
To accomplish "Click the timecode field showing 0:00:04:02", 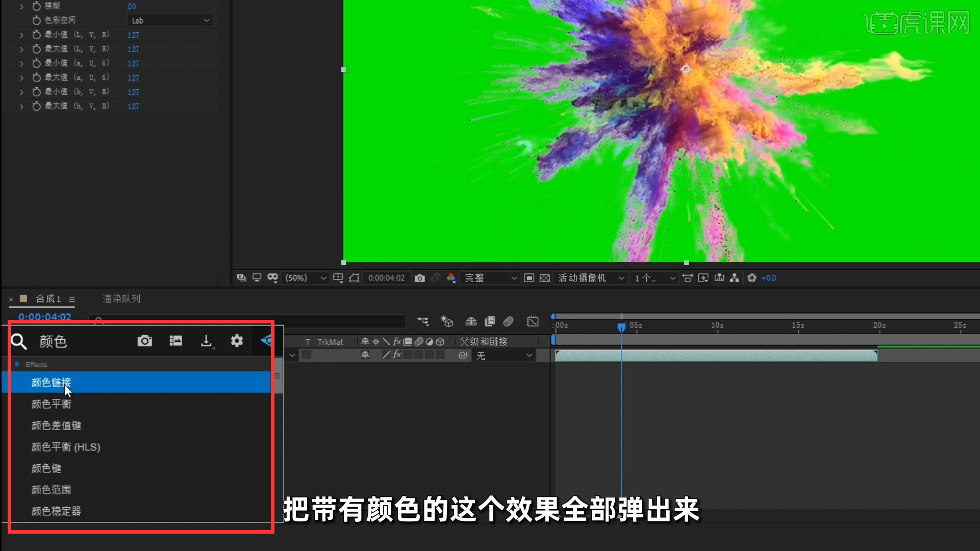I will (386, 278).
